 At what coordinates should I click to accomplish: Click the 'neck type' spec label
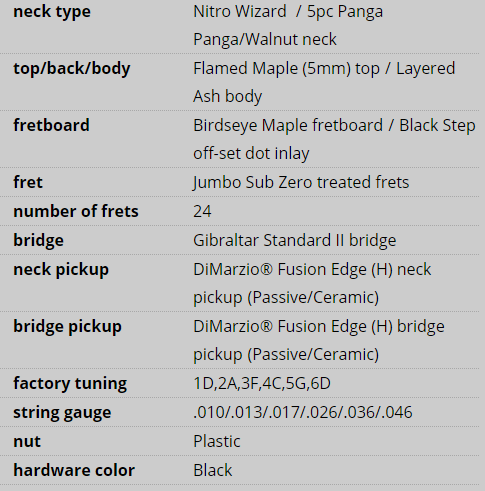point(52,12)
